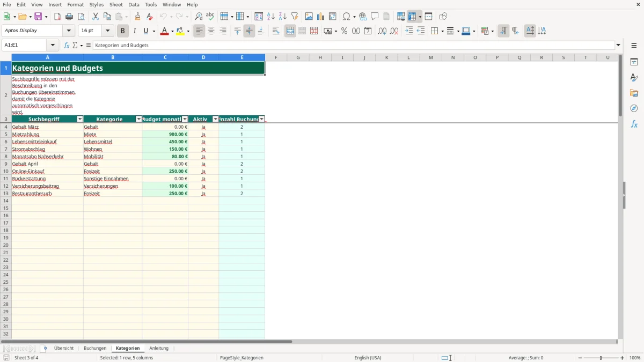Open Sidebar Functions fx panel
This screenshot has height=362, width=644.
[634, 124]
